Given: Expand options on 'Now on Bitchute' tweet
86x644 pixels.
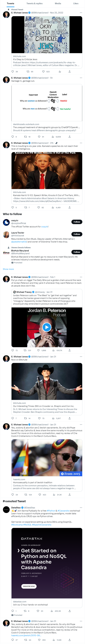Looking at the screenshot, I should coord(81,357).
